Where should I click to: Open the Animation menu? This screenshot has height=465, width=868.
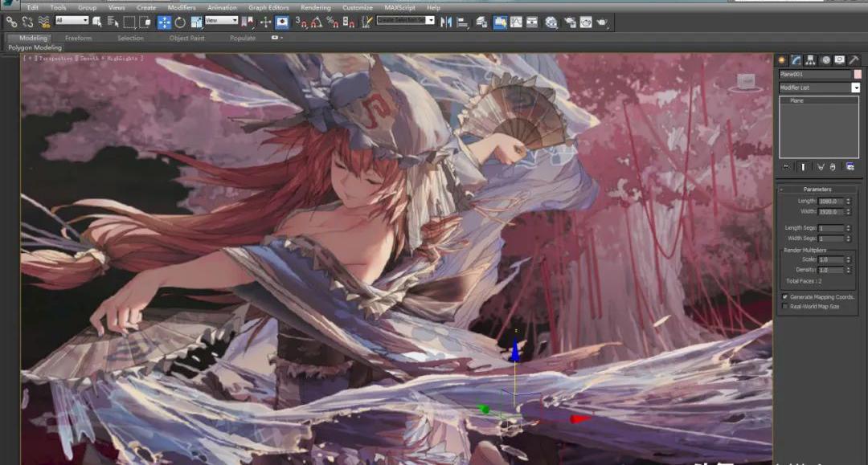222,8
